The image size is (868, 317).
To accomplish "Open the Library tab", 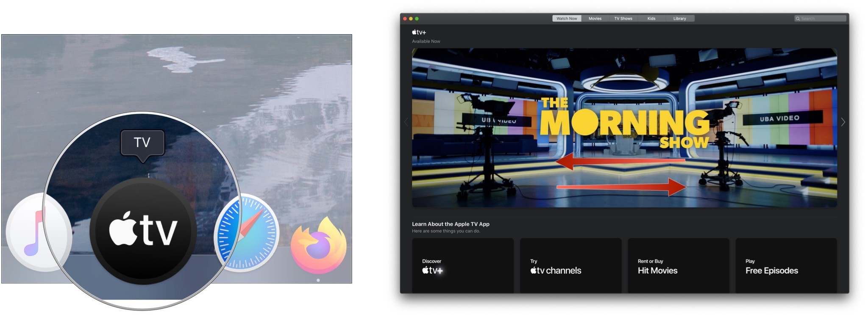I will [679, 19].
